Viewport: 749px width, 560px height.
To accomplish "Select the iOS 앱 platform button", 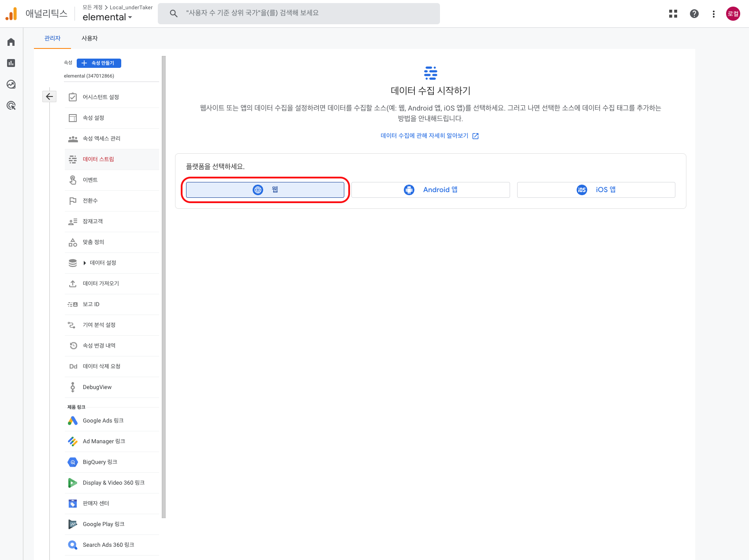I will tap(596, 190).
